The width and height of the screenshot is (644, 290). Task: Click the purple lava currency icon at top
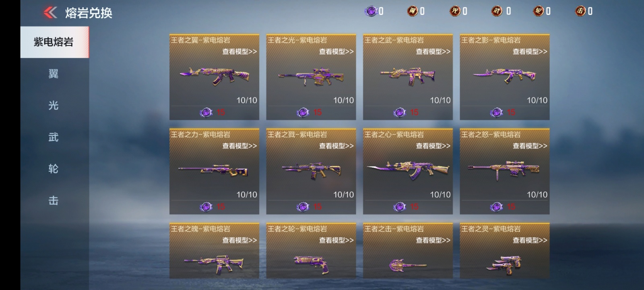click(371, 11)
